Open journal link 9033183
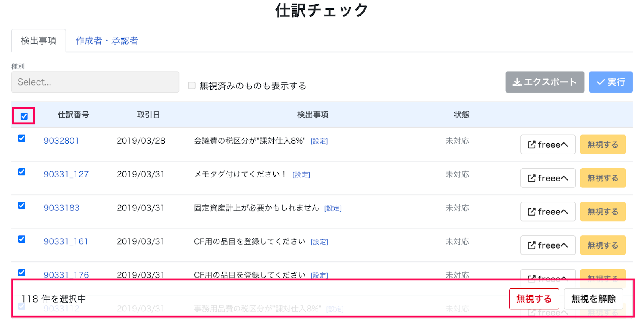The image size is (644, 319). point(62,208)
